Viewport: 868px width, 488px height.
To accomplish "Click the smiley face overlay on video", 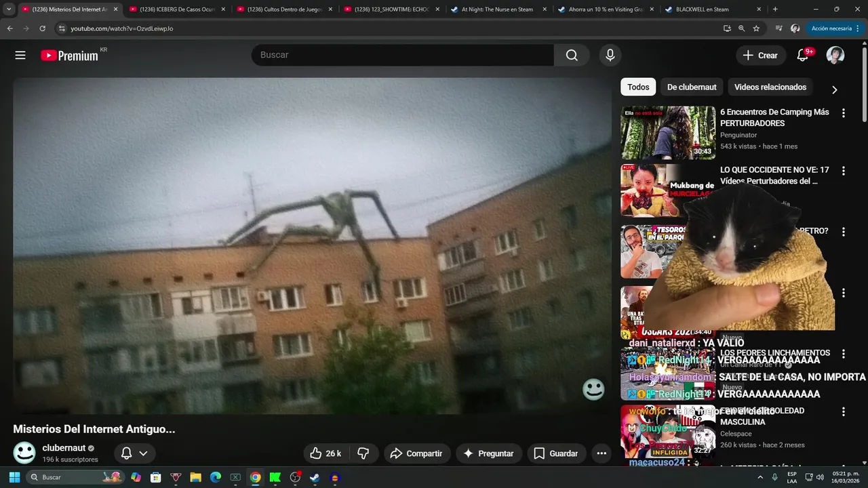I will (593, 389).
